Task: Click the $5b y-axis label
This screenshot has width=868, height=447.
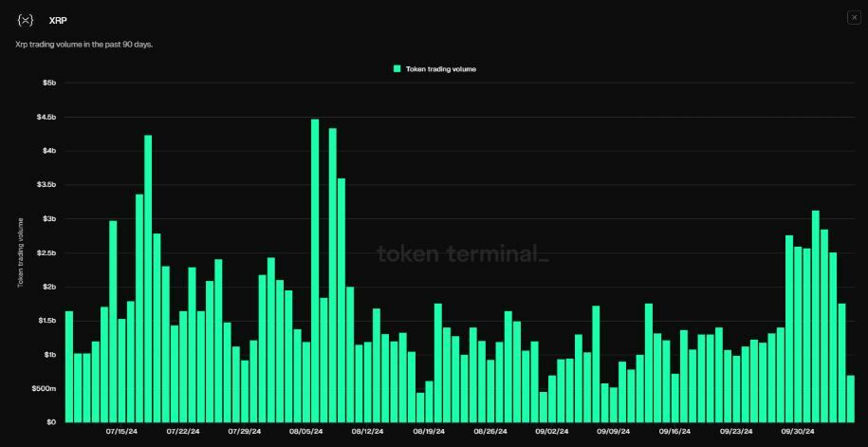Action: coord(49,83)
